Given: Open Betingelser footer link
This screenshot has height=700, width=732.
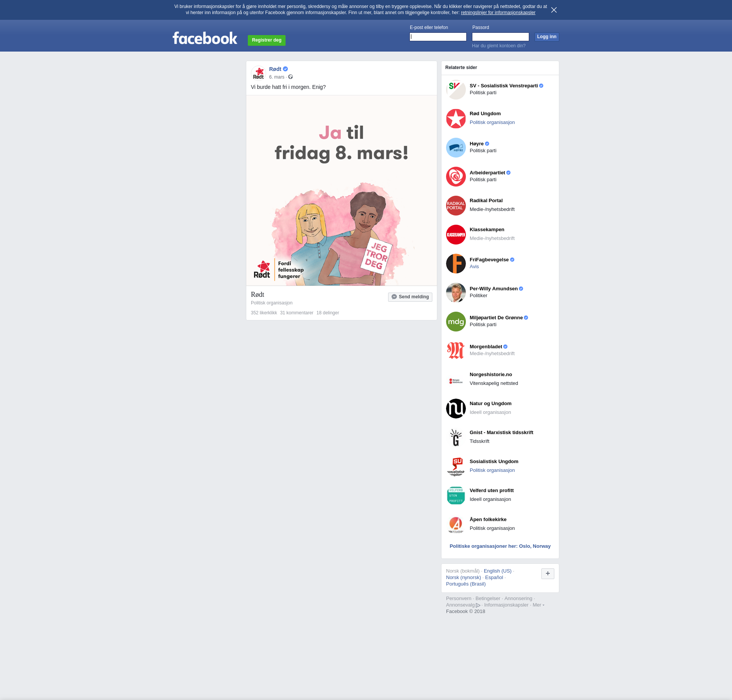Looking at the screenshot, I should point(488,599).
